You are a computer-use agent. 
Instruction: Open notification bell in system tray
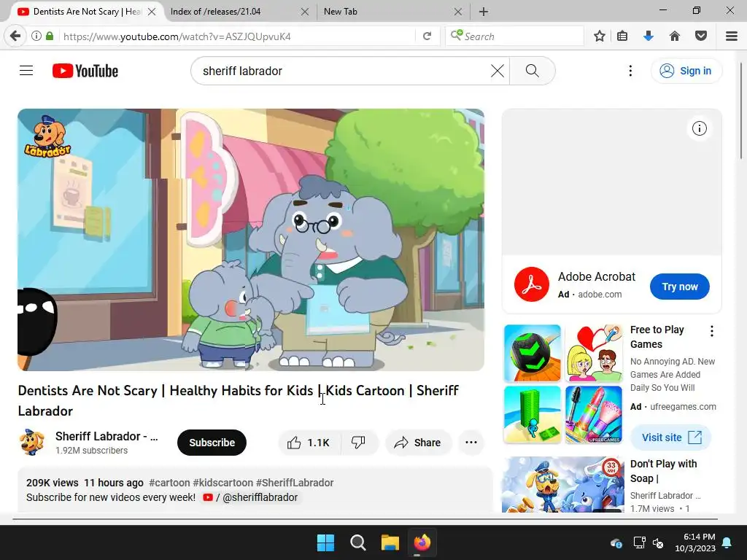727,542
